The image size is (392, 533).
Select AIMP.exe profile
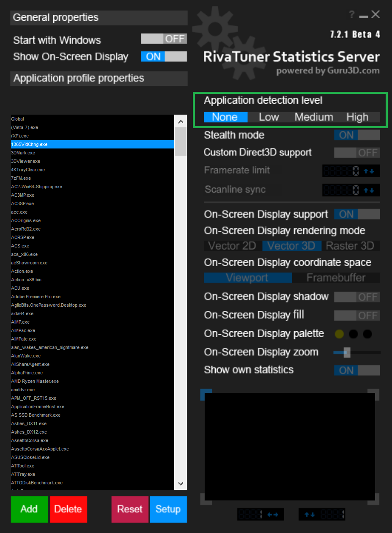[x=92, y=322]
